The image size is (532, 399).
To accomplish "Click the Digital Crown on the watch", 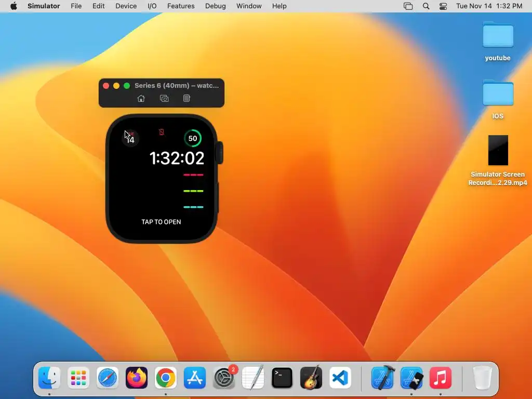I will (220, 153).
